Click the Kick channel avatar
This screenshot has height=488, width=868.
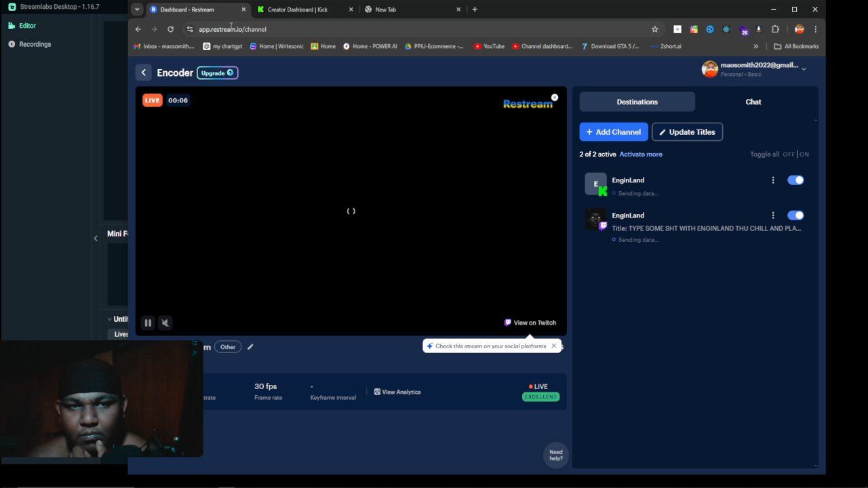tap(596, 184)
